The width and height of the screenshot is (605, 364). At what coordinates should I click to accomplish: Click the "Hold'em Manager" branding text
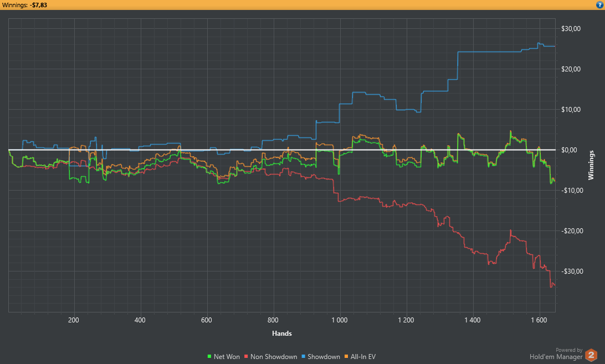(556, 357)
